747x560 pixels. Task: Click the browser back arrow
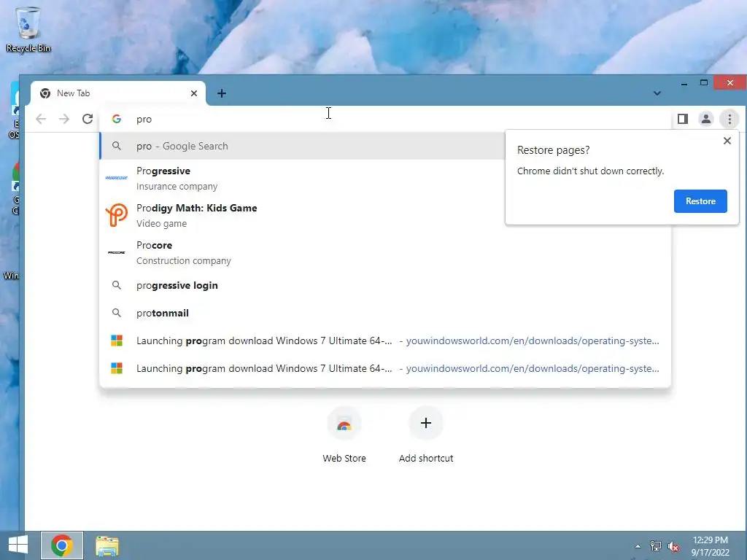(41, 119)
